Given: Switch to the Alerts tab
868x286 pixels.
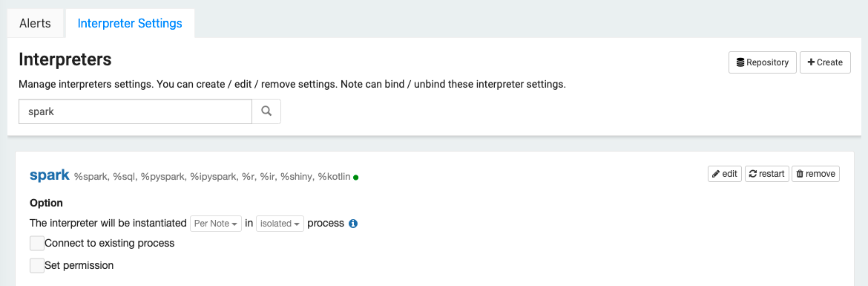Looking at the screenshot, I should coord(35,23).
